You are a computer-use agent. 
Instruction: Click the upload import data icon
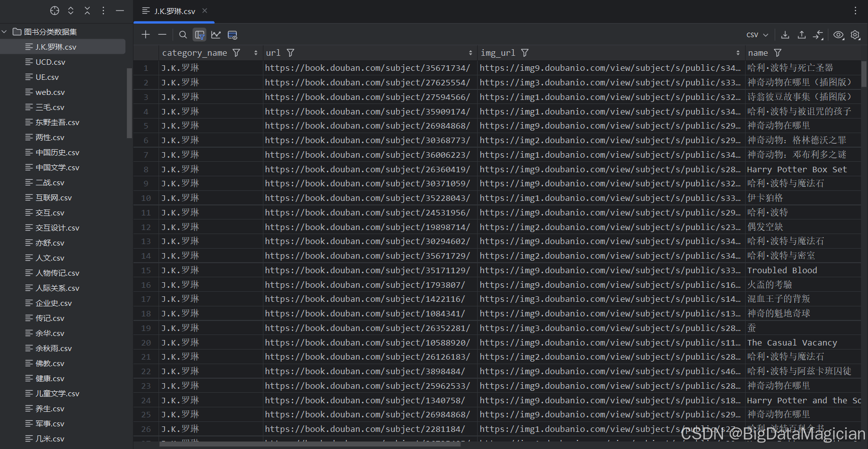pyautogui.click(x=802, y=35)
